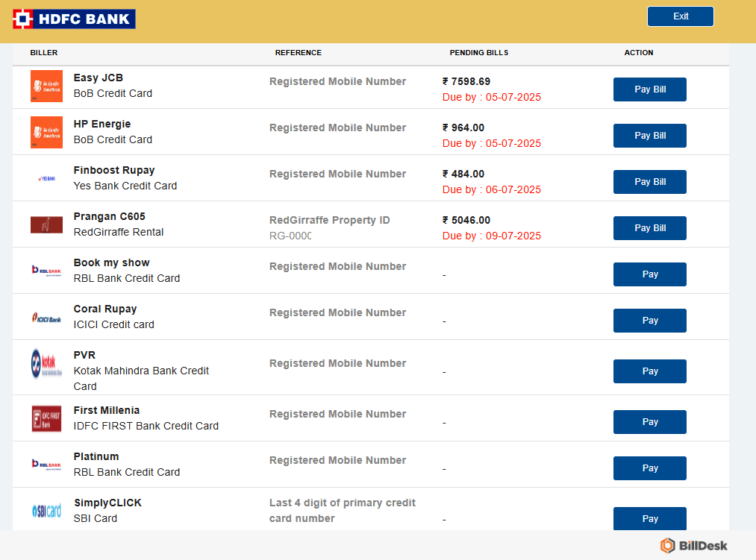The height and width of the screenshot is (560, 756).
Task: Click the SBI Card label
Action: tap(96, 518)
